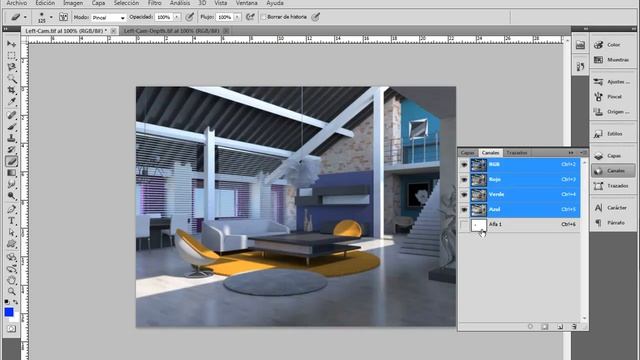
Task: Open the Párrafo panel button
Action: (613, 223)
